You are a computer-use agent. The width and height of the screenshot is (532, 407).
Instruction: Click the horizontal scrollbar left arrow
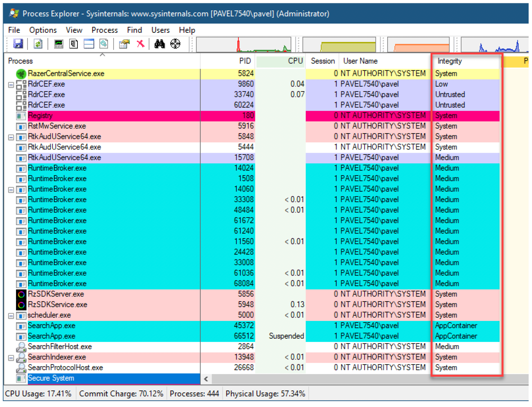click(x=206, y=379)
